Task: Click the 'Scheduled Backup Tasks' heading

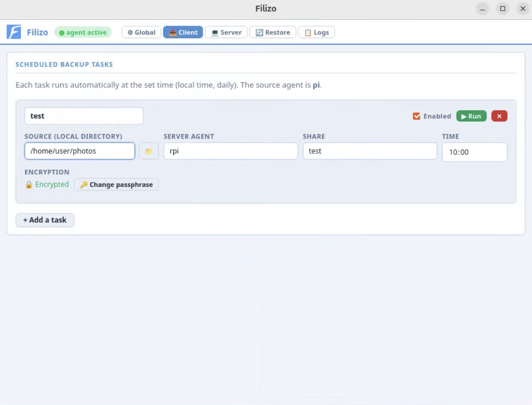Action: [64, 64]
